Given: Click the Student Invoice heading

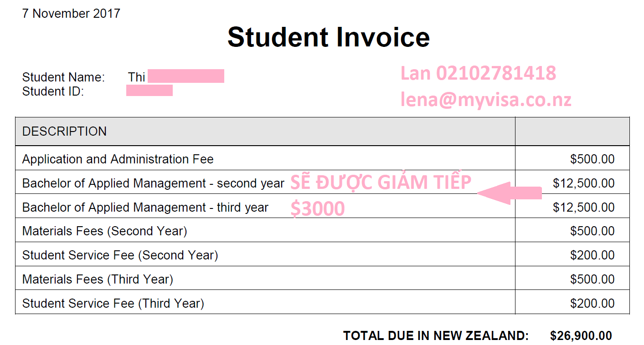Looking at the screenshot, I should [x=329, y=37].
